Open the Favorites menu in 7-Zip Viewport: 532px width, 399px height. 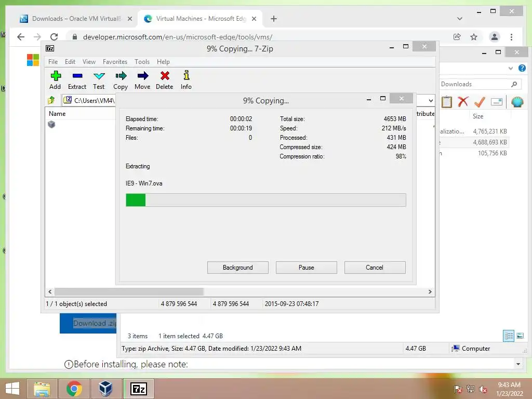(115, 62)
